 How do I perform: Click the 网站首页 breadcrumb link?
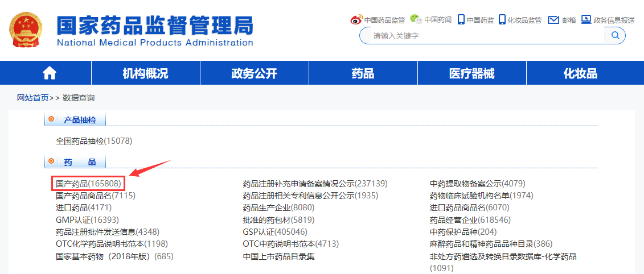click(32, 98)
